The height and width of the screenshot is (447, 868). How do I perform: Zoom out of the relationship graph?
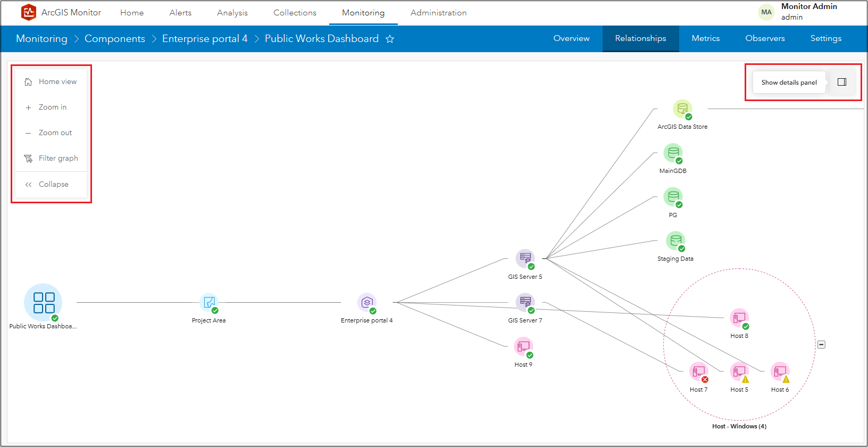(51, 133)
